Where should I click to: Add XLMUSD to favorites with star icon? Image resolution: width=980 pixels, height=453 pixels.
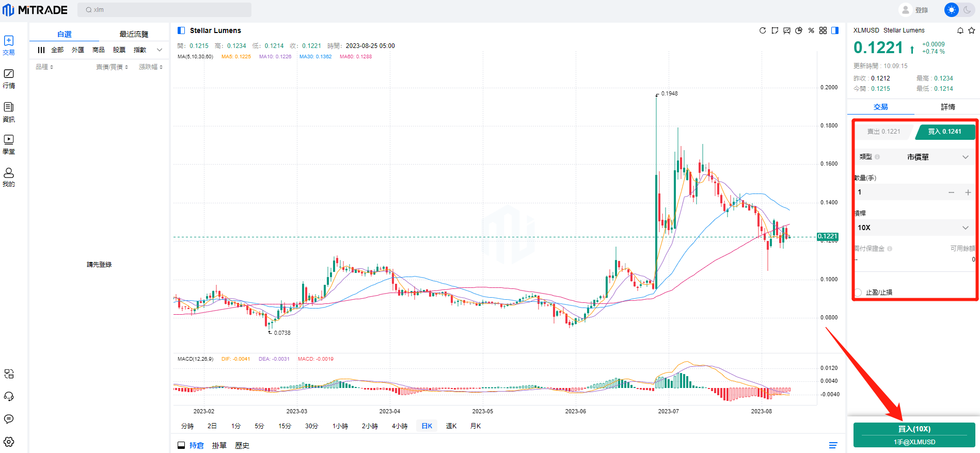coord(972,30)
